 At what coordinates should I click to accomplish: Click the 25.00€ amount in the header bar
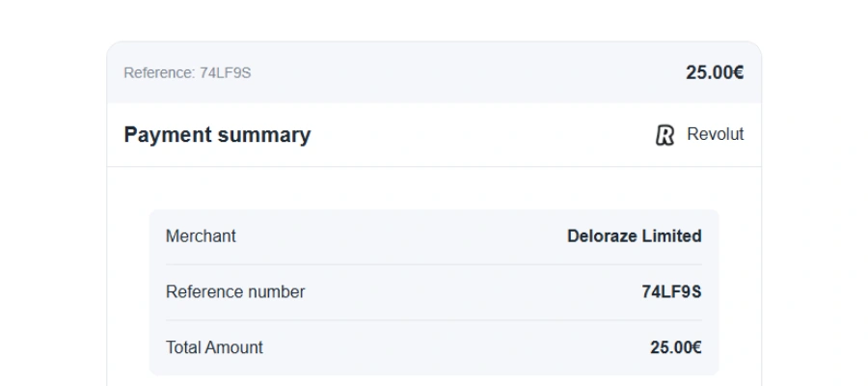[715, 72]
